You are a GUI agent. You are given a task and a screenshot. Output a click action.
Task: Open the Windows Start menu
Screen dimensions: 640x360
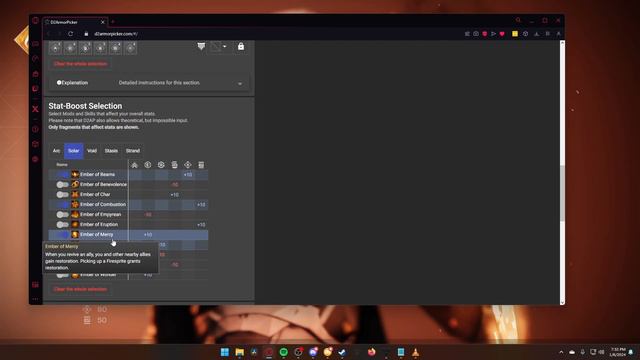coord(224,352)
